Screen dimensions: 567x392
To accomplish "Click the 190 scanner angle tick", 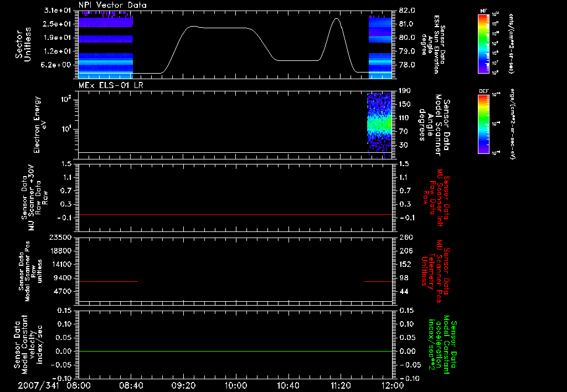I will [x=405, y=91].
